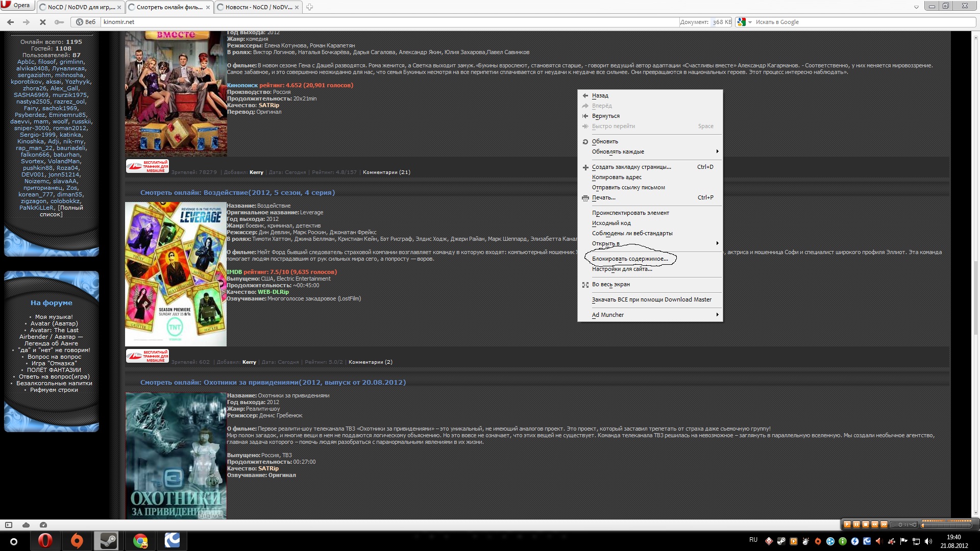Image resolution: width=980 pixels, height=551 pixels.
Task: Choose Проинспектировать элемент
Action: 650,213
